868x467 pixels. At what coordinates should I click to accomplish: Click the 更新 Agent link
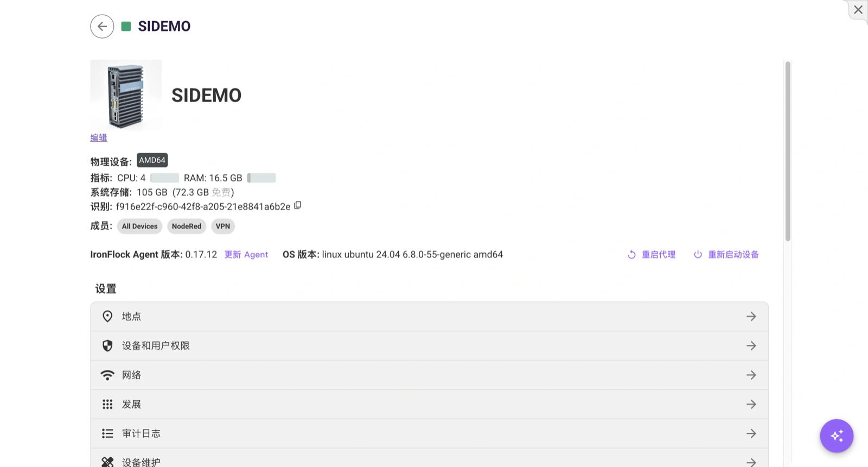click(x=246, y=255)
